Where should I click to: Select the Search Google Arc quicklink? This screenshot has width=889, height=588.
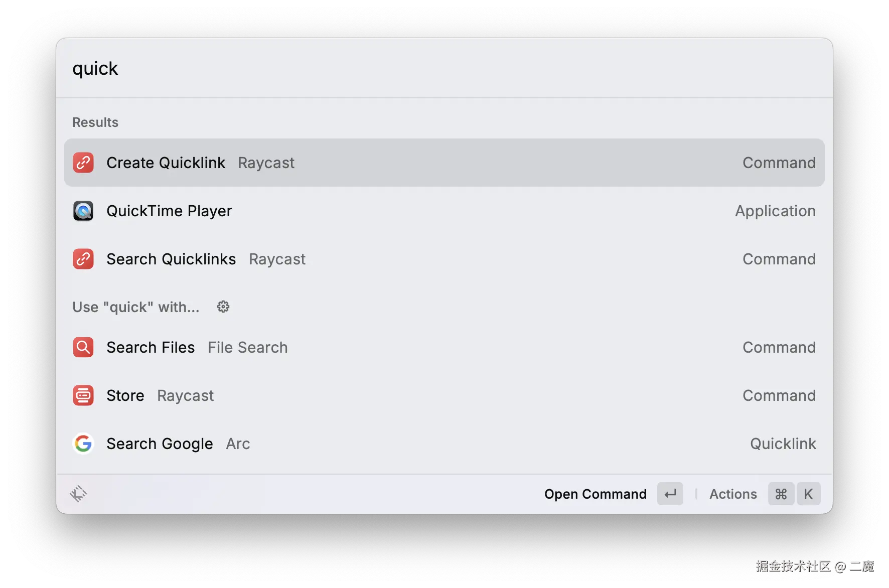[160, 444]
